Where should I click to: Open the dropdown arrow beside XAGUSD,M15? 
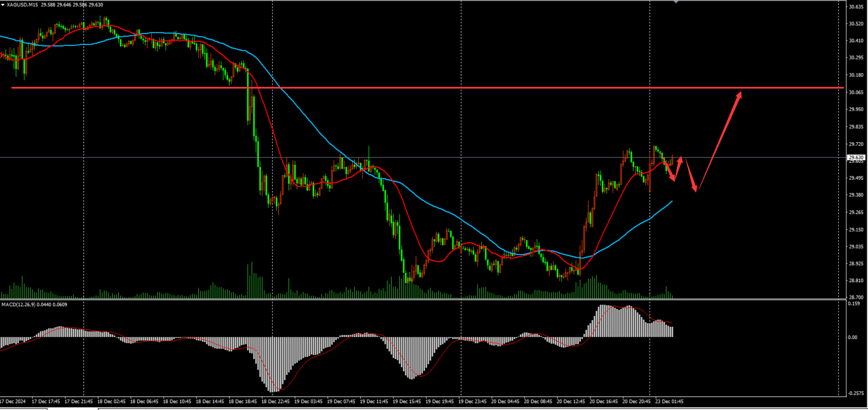[x=3, y=5]
